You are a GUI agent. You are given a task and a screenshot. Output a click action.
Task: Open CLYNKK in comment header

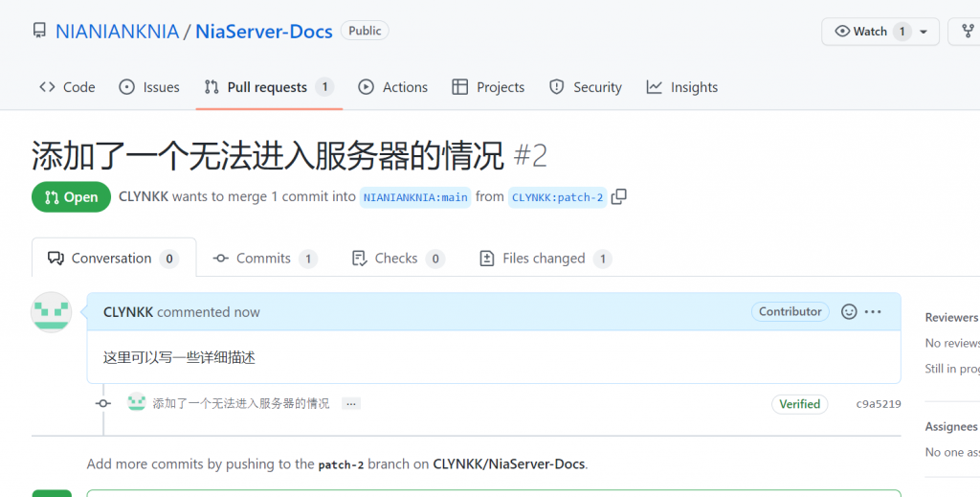[128, 312]
